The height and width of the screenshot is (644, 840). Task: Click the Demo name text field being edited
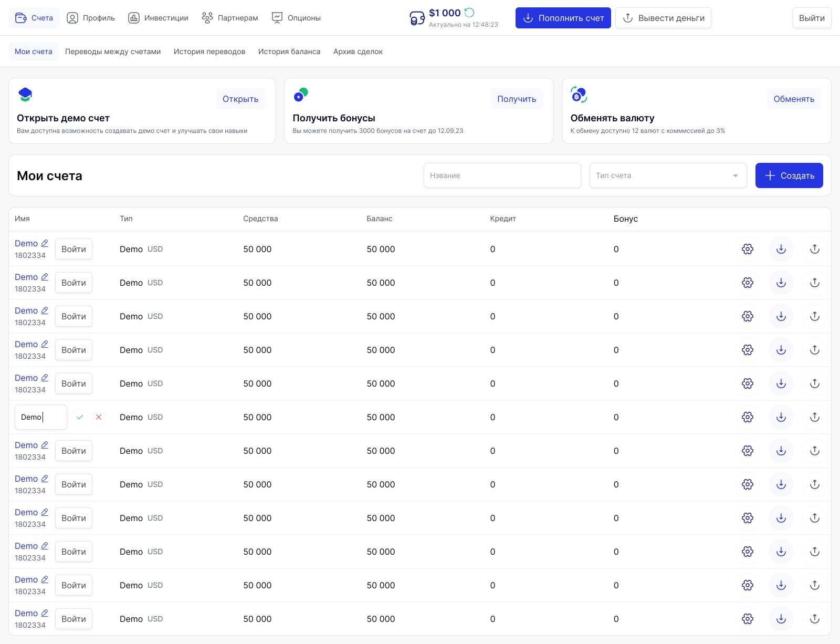41,417
